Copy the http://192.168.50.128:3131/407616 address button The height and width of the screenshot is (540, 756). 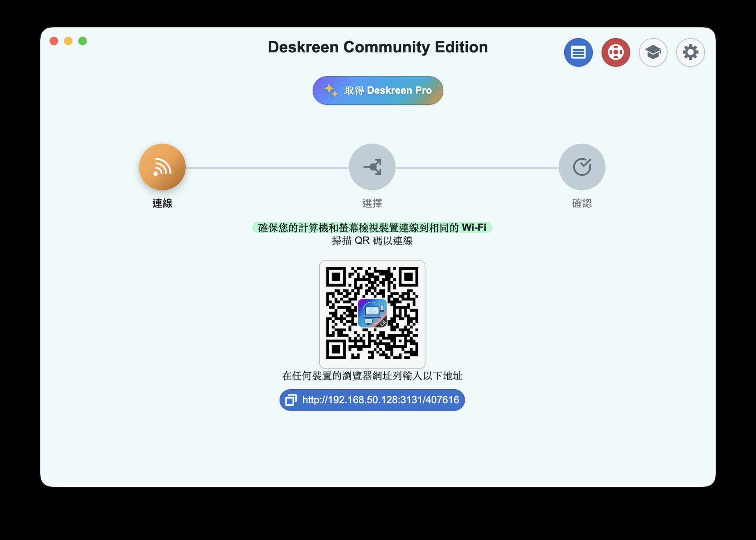click(x=372, y=400)
